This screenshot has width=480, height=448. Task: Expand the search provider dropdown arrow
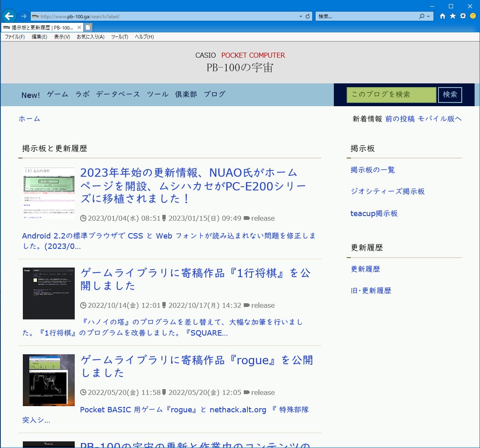point(428,17)
